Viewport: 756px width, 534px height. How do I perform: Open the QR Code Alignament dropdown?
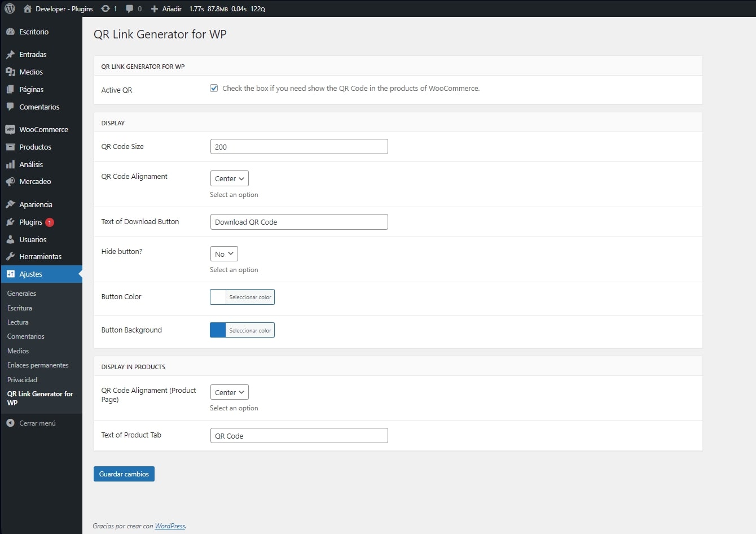point(229,178)
